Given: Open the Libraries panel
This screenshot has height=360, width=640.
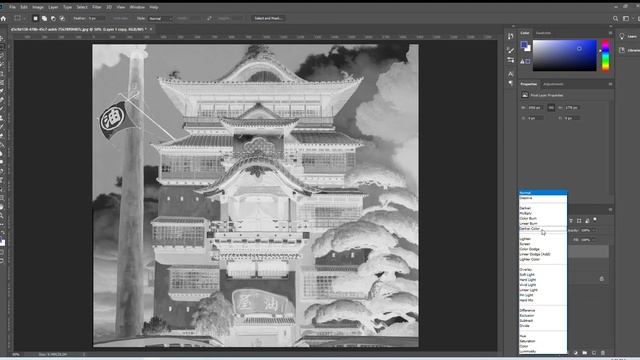Looking at the screenshot, I should 629,50.
